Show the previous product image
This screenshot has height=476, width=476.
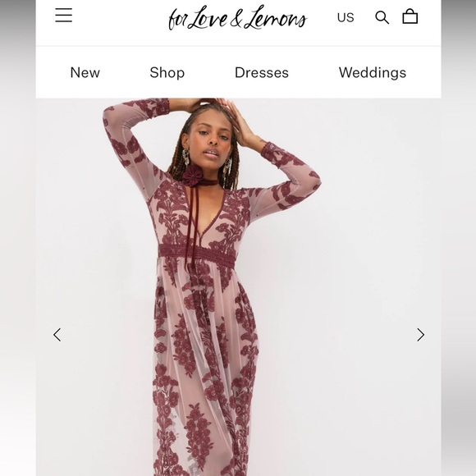click(x=57, y=335)
